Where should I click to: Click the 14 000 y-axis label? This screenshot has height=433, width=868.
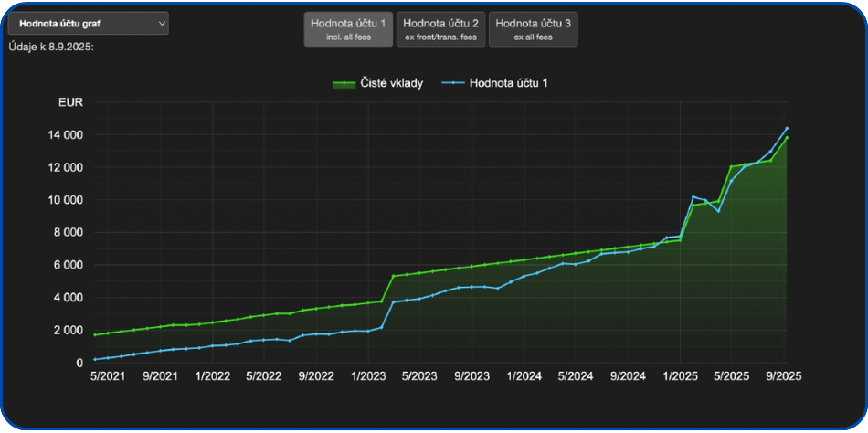[66, 135]
